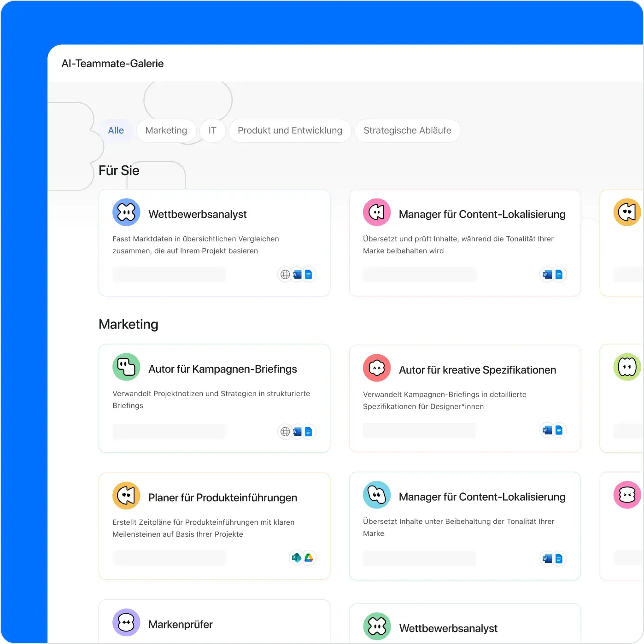Viewport: 644px width, 644px height.
Task: Click Word icon on Marketing Content-Lokalisierung card
Action: [x=547, y=559]
